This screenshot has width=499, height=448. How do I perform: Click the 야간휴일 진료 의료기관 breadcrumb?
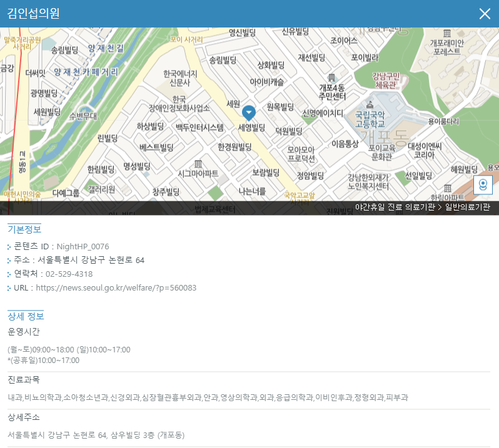[x=395, y=207]
